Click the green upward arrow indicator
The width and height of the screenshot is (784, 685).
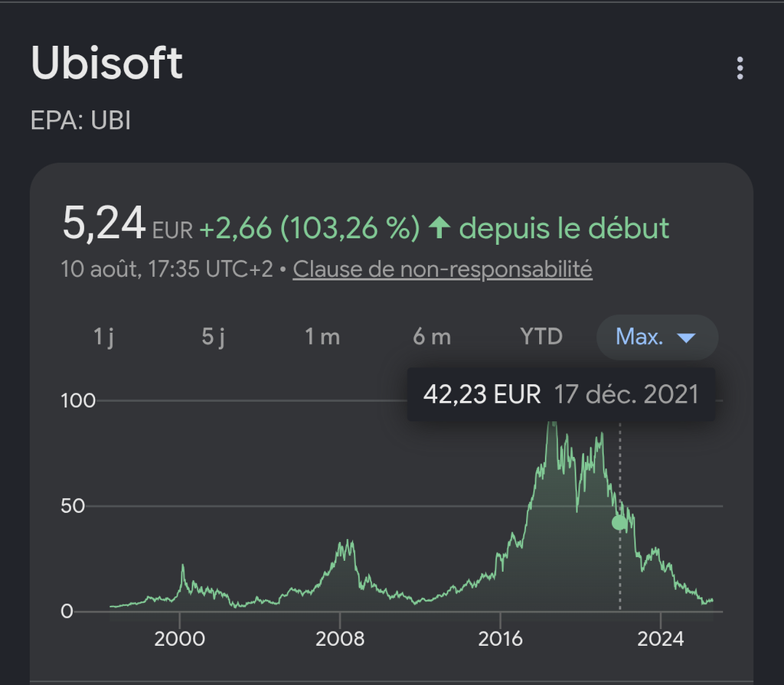(439, 227)
